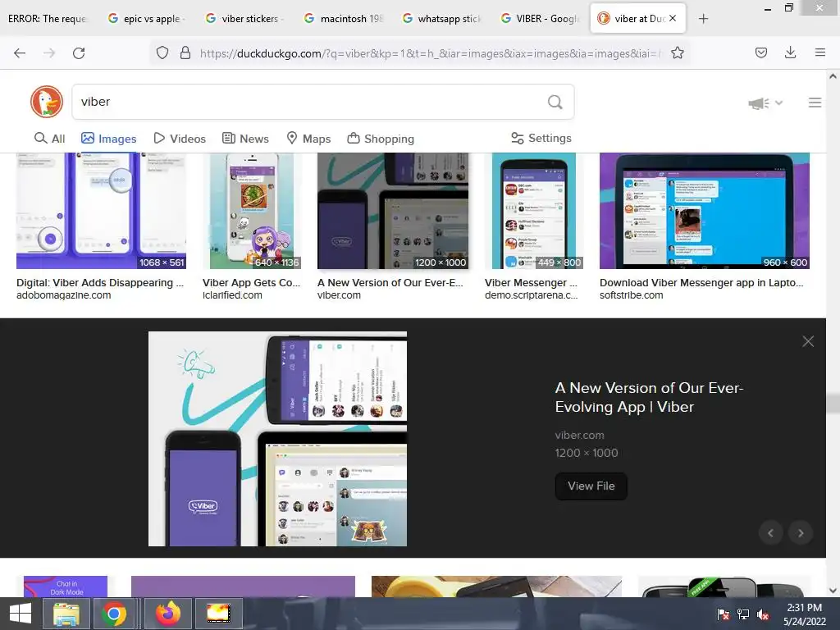Switch to the ERROR: The request tab
Image resolution: width=840 pixels, height=630 pixels.
(47, 19)
